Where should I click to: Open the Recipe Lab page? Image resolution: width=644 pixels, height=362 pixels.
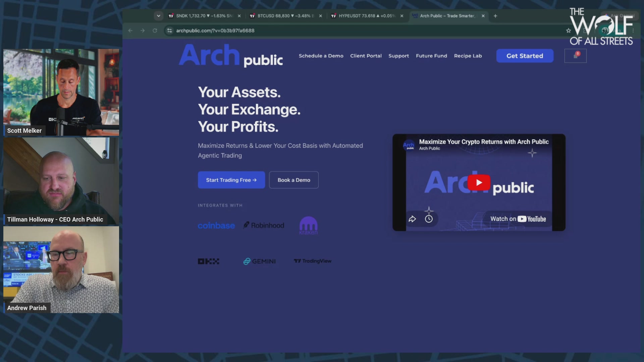pos(468,56)
